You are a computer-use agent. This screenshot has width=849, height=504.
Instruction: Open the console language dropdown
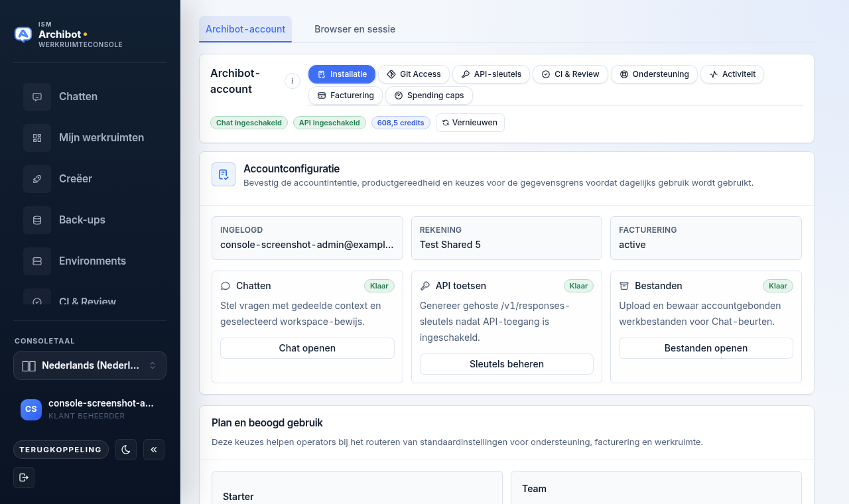(x=90, y=365)
